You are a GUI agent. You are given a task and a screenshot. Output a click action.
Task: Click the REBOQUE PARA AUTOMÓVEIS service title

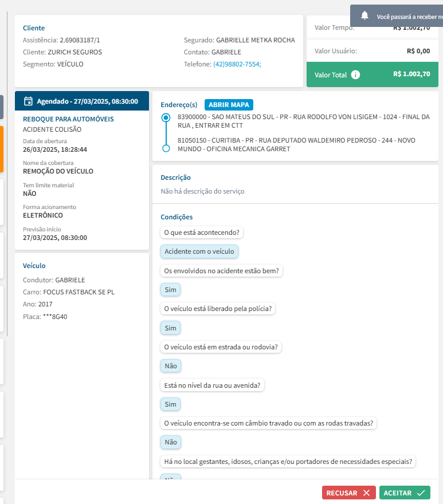pos(68,119)
